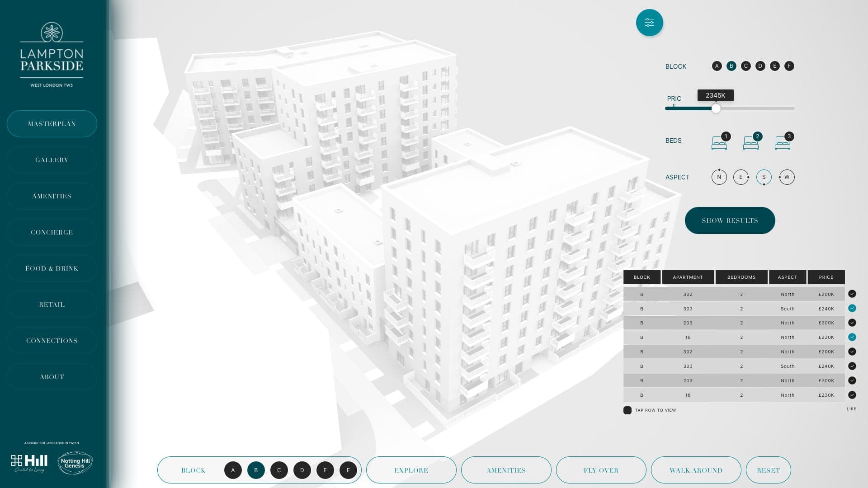The width and height of the screenshot is (868, 488).
Task: Adjust the price slider handle
Action: pos(717,108)
